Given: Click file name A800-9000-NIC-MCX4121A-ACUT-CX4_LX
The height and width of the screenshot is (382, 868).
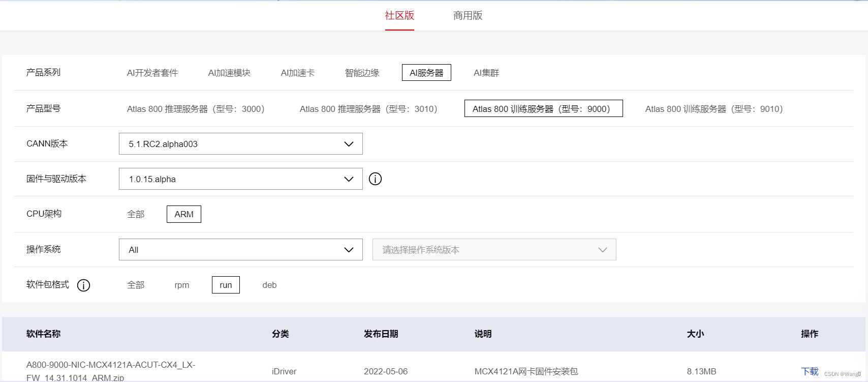Looking at the screenshot, I should pyautogui.click(x=111, y=371).
